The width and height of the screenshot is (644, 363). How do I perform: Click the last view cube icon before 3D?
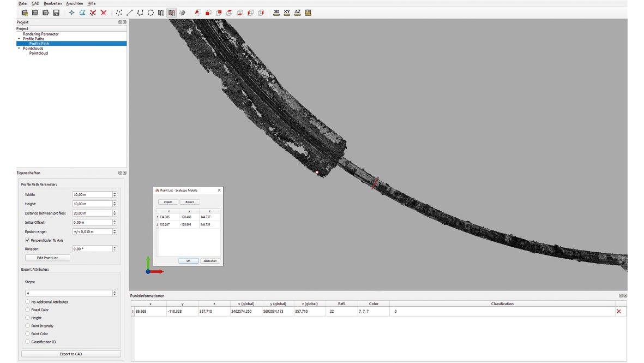tap(261, 13)
